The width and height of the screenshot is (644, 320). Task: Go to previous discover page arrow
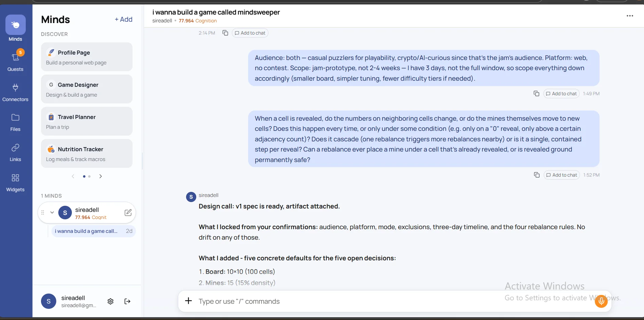pyautogui.click(x=73, y=176)
